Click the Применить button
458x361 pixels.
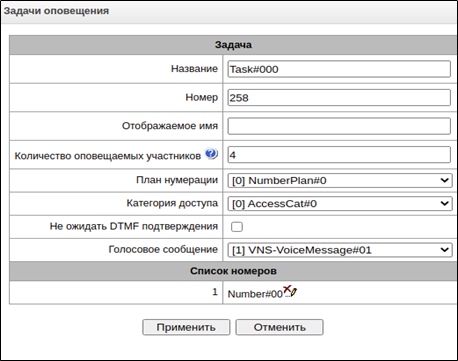tap(186, 327)
